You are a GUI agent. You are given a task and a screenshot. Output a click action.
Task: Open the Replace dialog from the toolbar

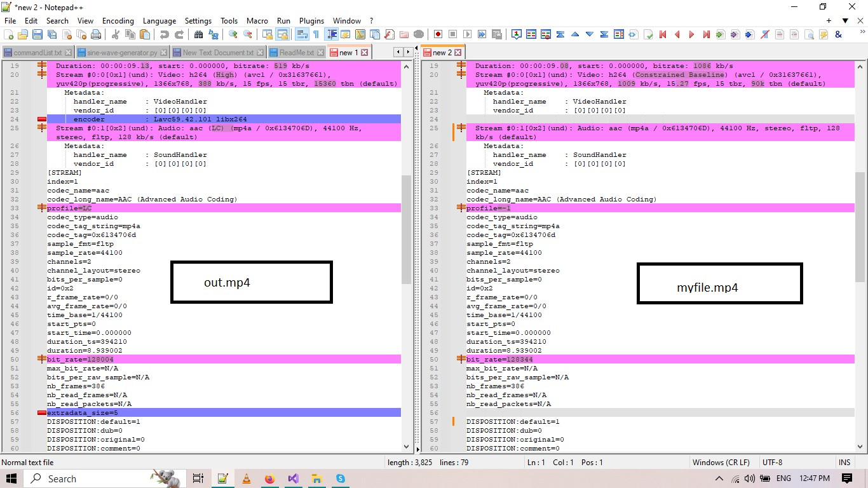pos(212,34)
